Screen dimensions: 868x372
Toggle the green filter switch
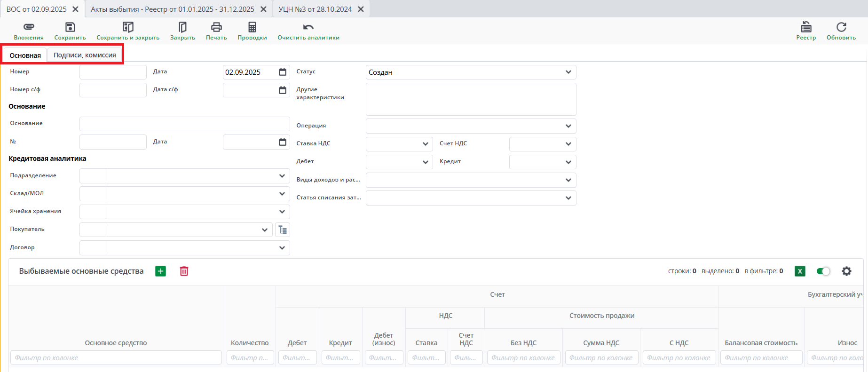823,271
